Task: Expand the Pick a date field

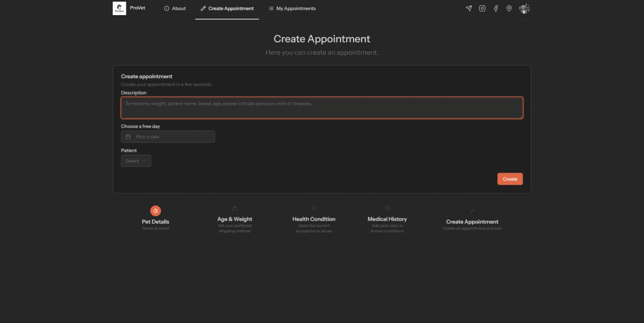Action: tap(168, 136)
